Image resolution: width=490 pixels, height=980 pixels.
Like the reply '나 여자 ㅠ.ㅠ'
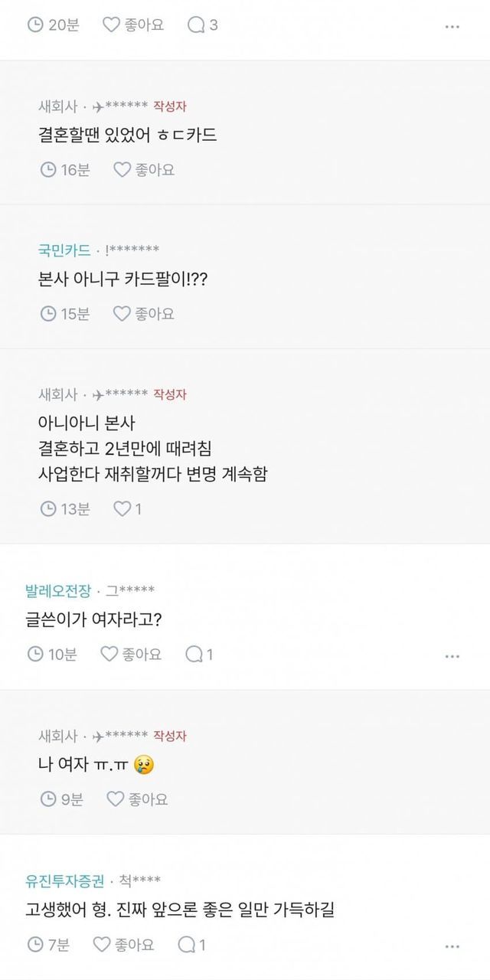pyautogui.click(x=137, y=799)
